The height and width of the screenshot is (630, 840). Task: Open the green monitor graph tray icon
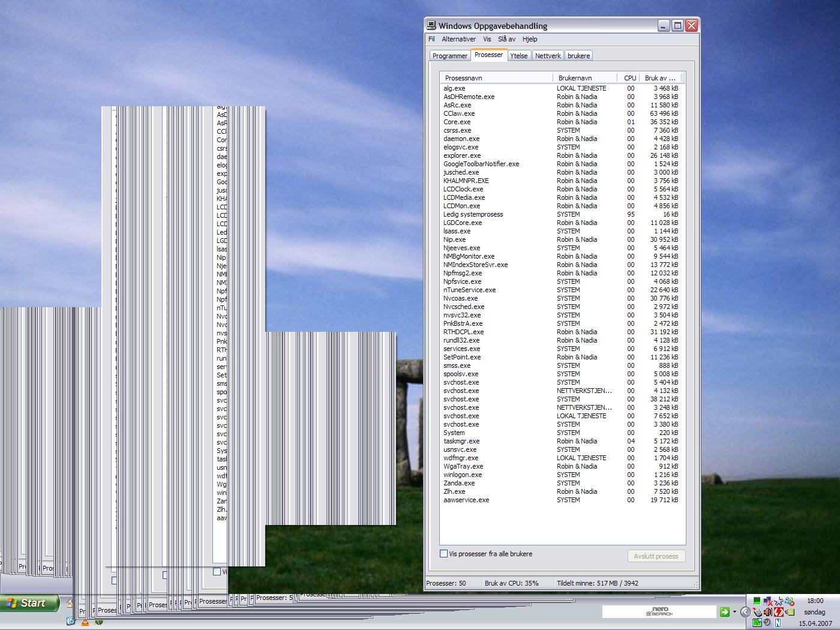[757, 623]
